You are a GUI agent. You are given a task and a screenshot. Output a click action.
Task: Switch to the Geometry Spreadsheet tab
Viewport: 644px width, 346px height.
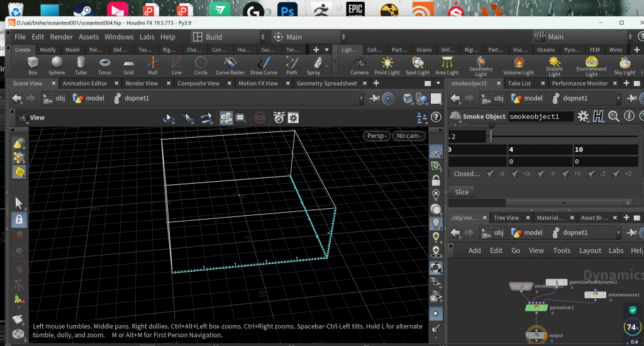[x=326, y=84]
